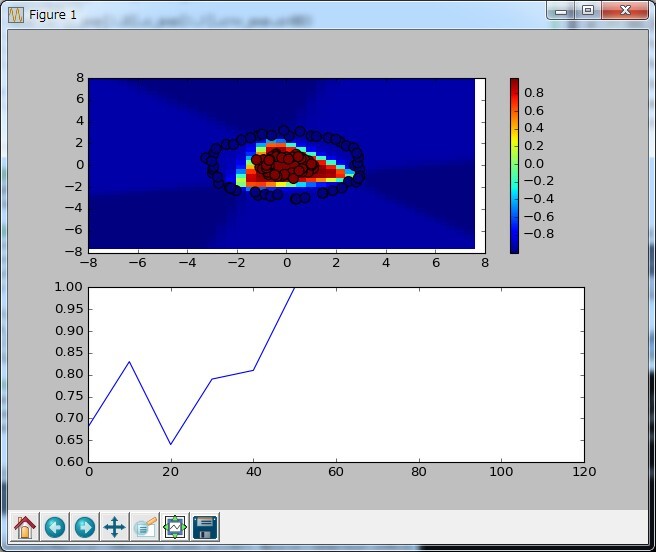Click the y-axis label 0.60 on lower plot

click(69, 462)
